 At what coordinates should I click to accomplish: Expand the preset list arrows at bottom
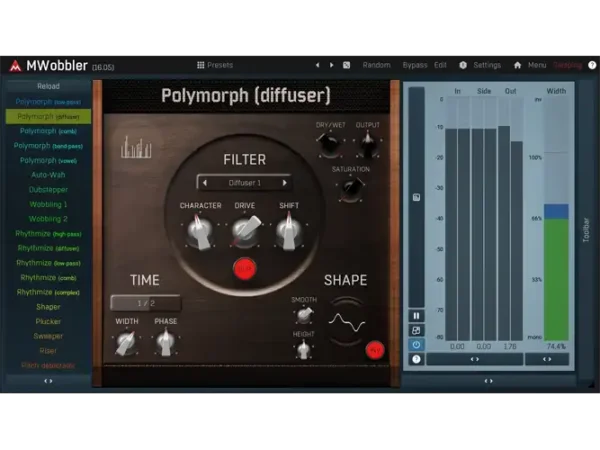tap(48, 381)
